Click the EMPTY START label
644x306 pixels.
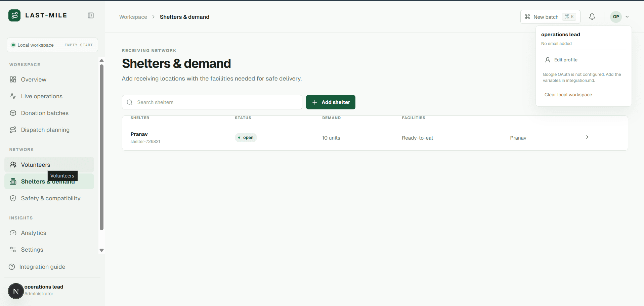click(79, 45)
